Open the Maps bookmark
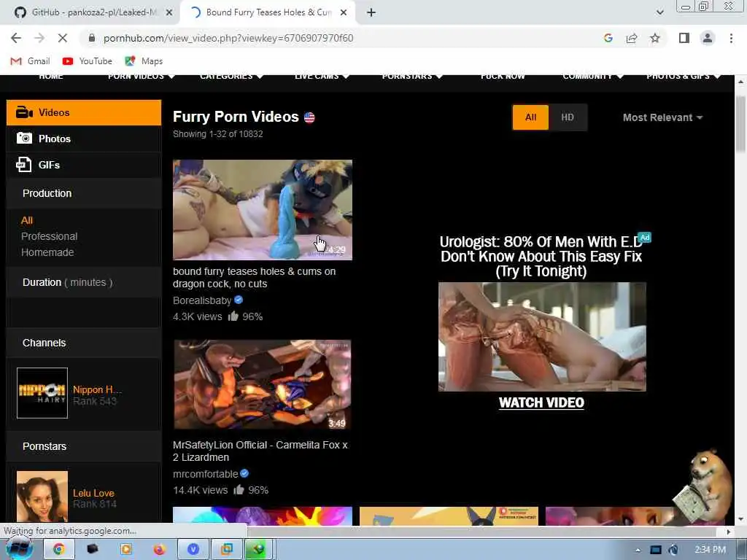This screenshot has width=747, height=560. 144,61
